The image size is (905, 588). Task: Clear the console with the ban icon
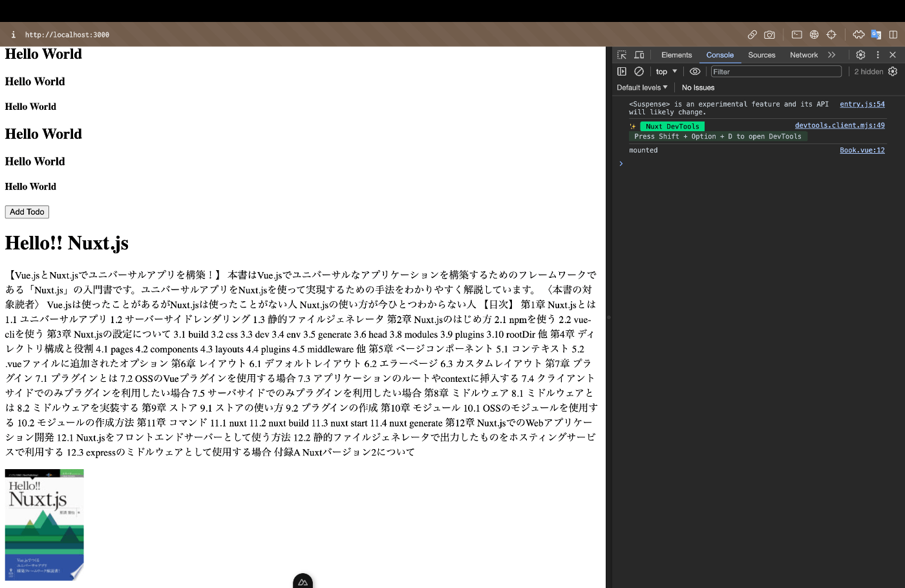tap(639, 72)
